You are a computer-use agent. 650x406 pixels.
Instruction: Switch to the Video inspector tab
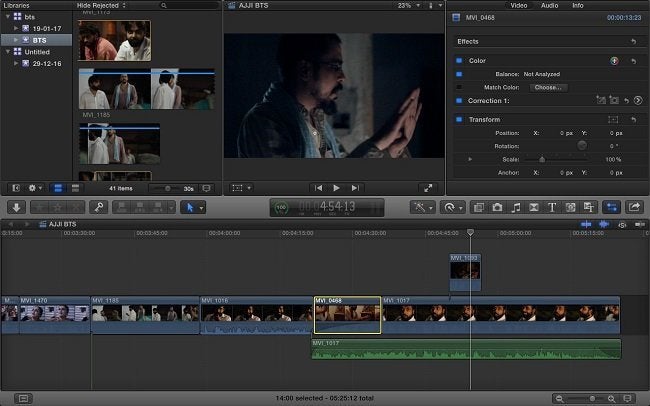click(518, 5)
